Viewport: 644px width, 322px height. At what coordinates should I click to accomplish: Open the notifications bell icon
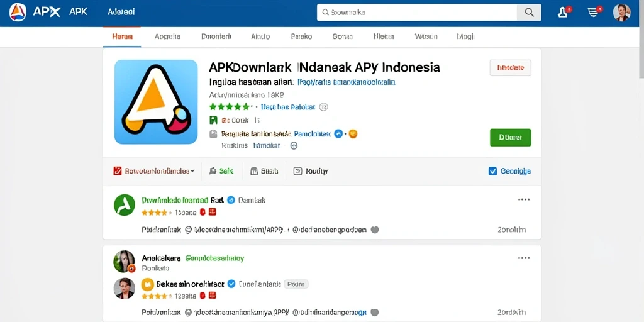tap(562, 13)
